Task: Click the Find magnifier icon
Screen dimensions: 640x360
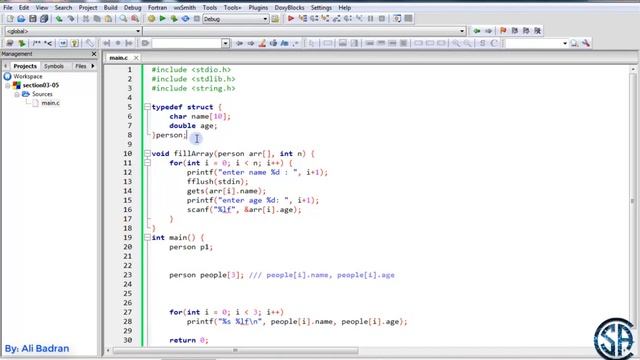Action: [x=123, y=19]
